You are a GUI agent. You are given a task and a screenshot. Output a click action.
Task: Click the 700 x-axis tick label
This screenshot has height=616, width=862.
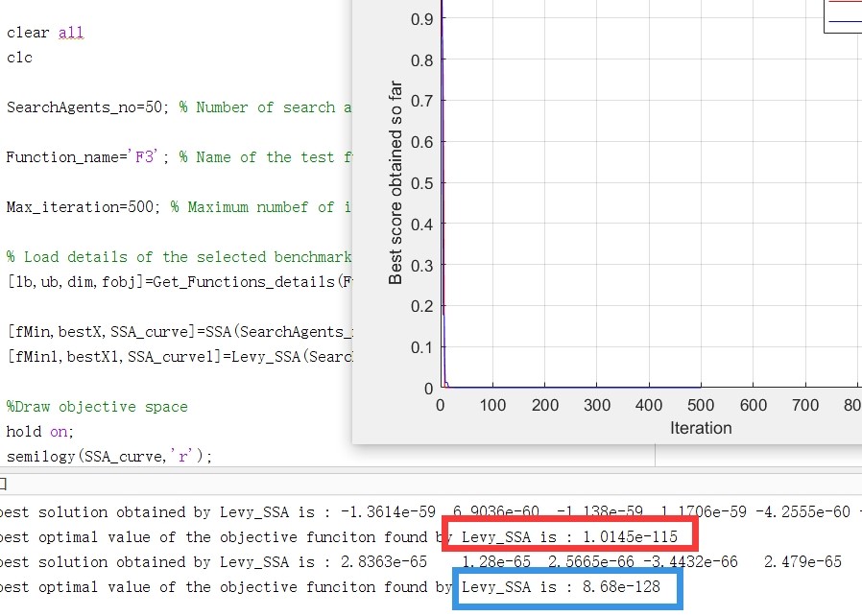[805, 406]
